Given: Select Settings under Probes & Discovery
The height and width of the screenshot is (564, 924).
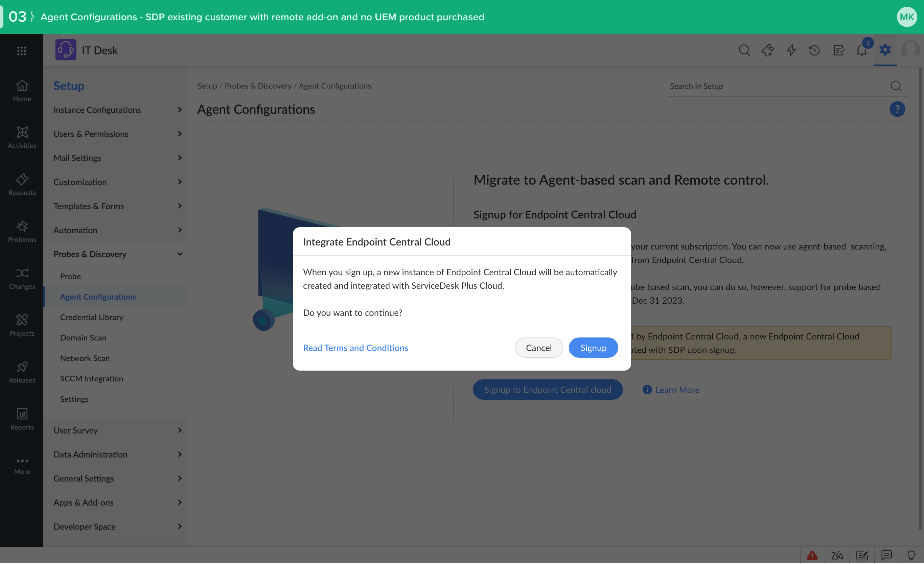Looking at the screenshot, I should coord(116,399).
